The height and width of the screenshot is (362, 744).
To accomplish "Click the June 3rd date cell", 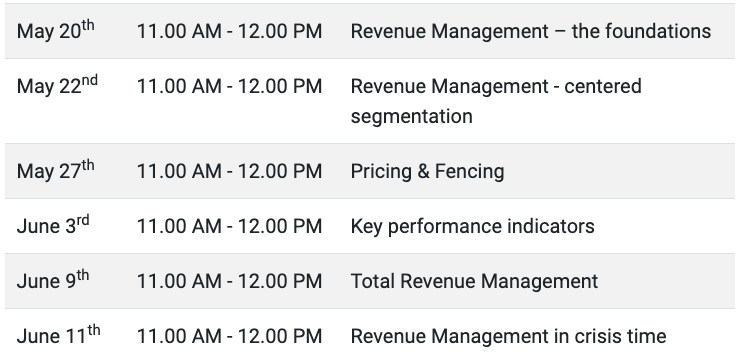I will click(53, 225).
